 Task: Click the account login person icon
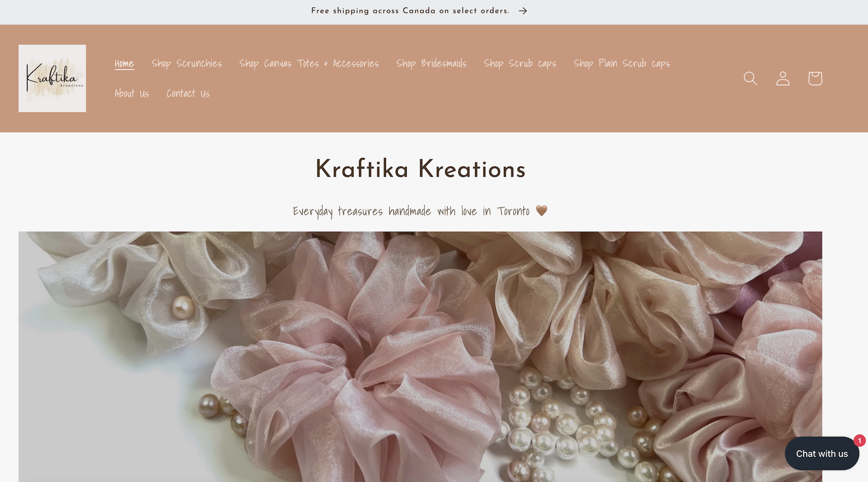(783, 79)
